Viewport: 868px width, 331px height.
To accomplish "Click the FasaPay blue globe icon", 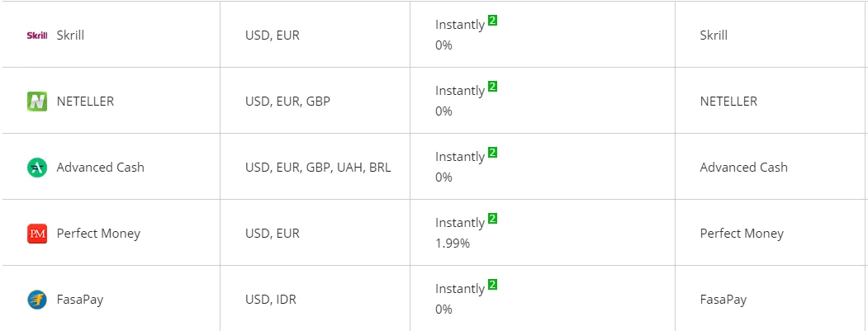I will click(x=37, y=300).
